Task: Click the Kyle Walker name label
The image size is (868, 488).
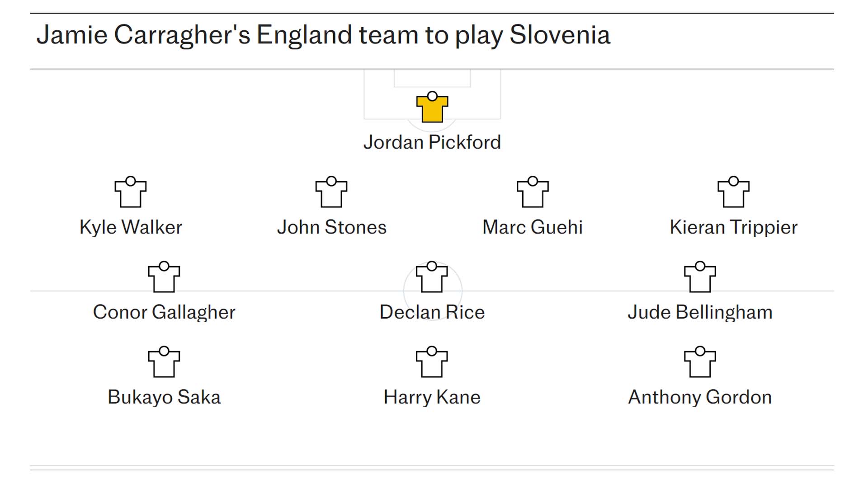Action: [131, 227]
